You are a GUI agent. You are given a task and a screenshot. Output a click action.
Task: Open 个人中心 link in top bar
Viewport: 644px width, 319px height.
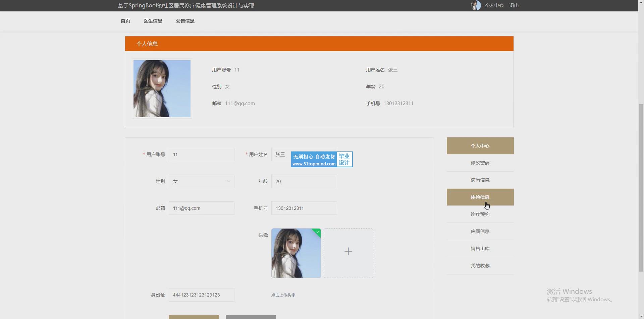(494, 5)
